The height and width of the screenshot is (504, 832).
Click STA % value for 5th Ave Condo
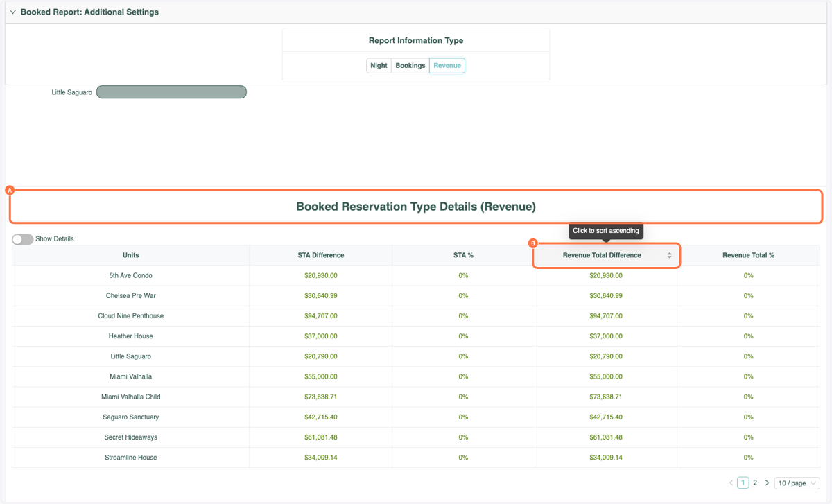463,275
